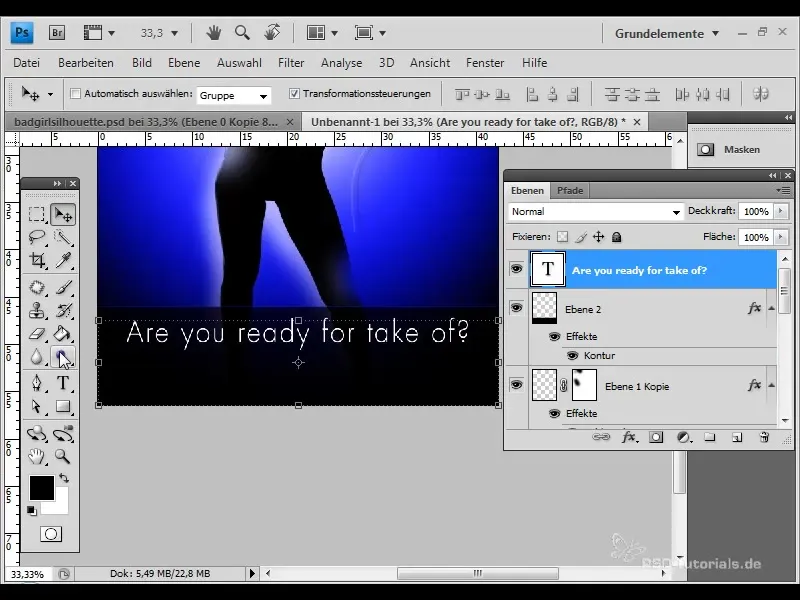800x600 pixels.
Task: Select the Crop tool
Action: 37,261
